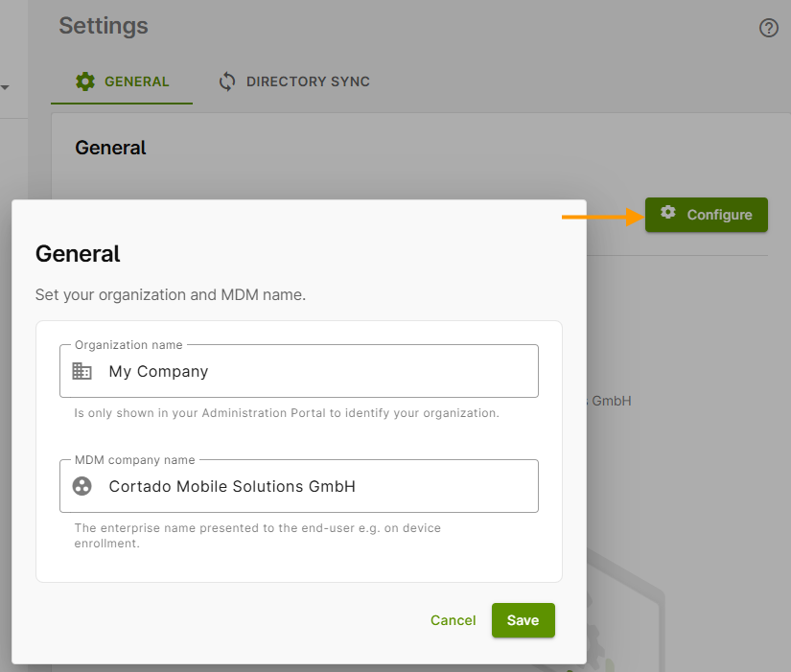Select the GENERAL tab
The width and height of the screenshot is (791, 672).
click(122, 81)
